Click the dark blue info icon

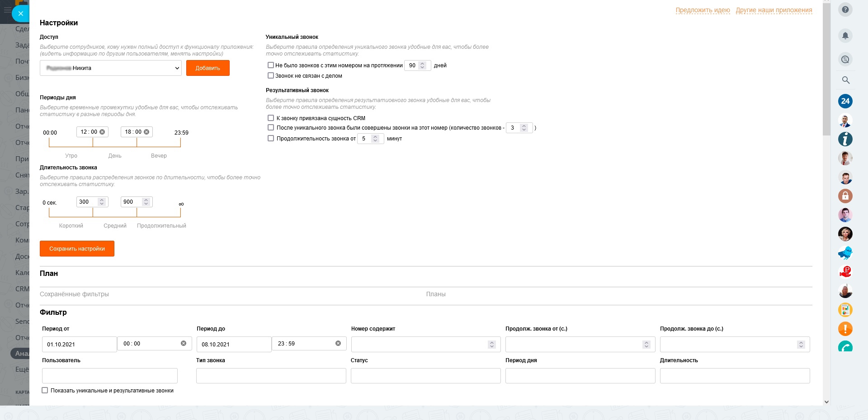tap(845, 139)
